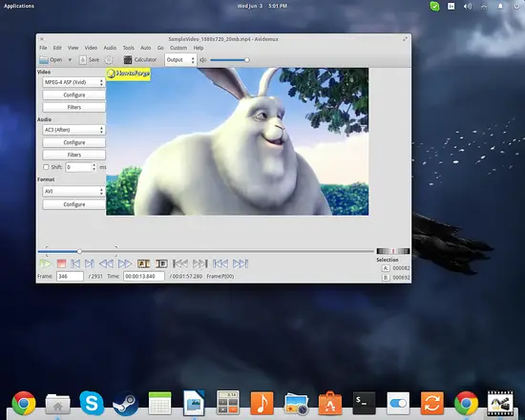Open the Output display dropdown

click(180, 59)
